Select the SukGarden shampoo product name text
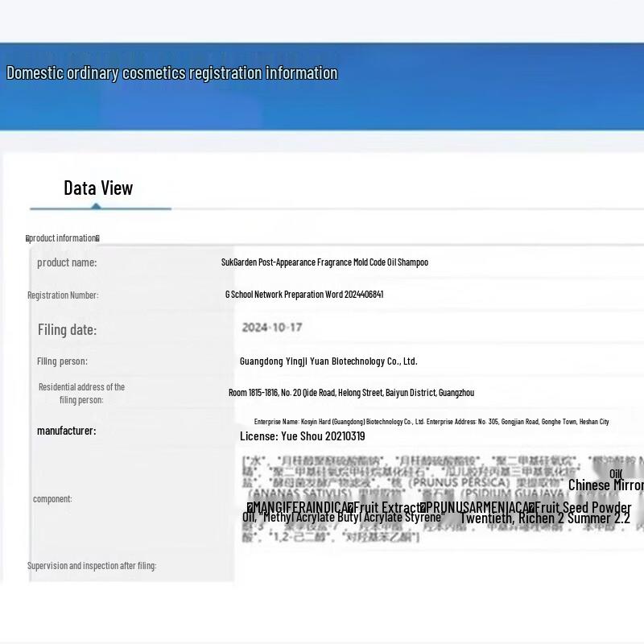This screenshot has height=644, width=644. (324, 262)
